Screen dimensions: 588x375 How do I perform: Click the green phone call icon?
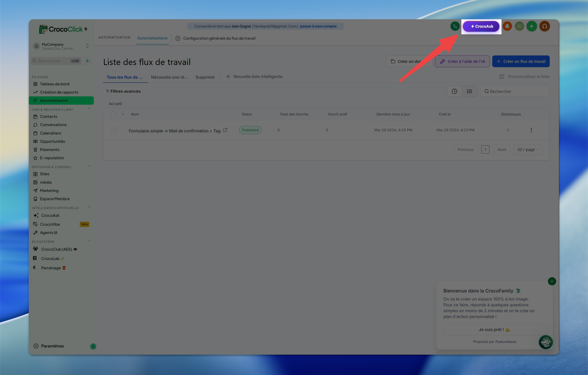tap(455, 26)
